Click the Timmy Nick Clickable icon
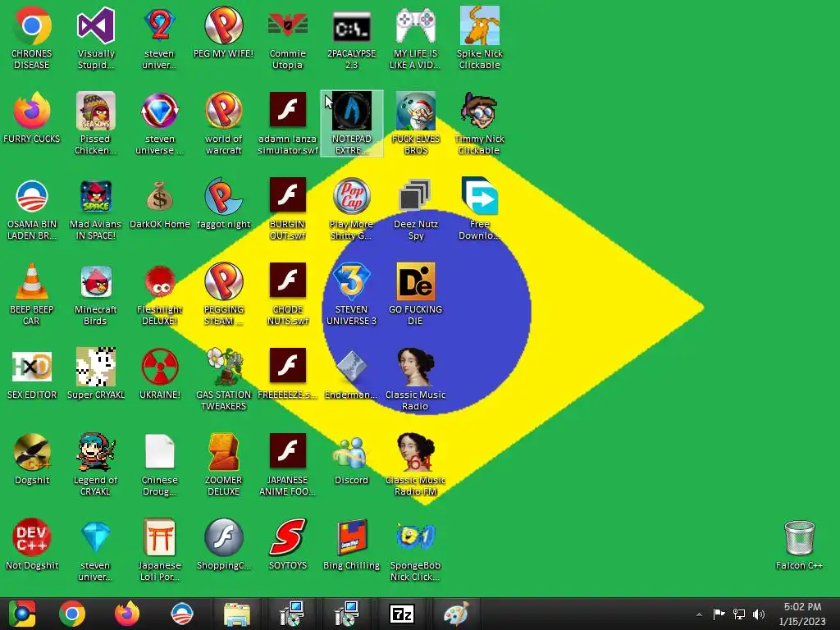Image resolution: width=840 pixels, height=630 pixels. click(x=479, y=123)
